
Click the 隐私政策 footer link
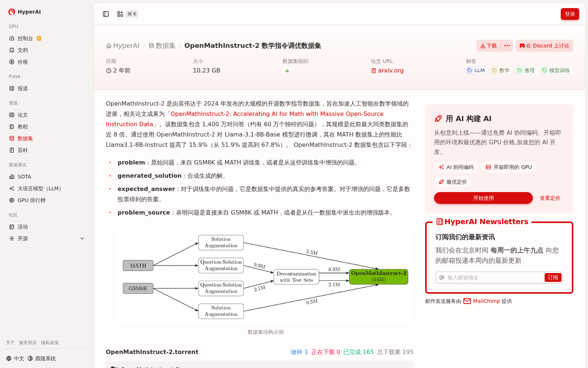50,343
